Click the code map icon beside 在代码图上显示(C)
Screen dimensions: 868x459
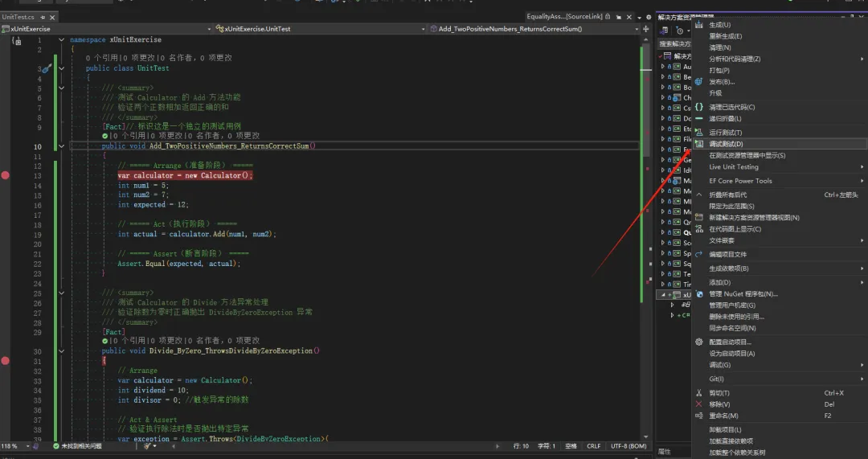click(699, 229)
